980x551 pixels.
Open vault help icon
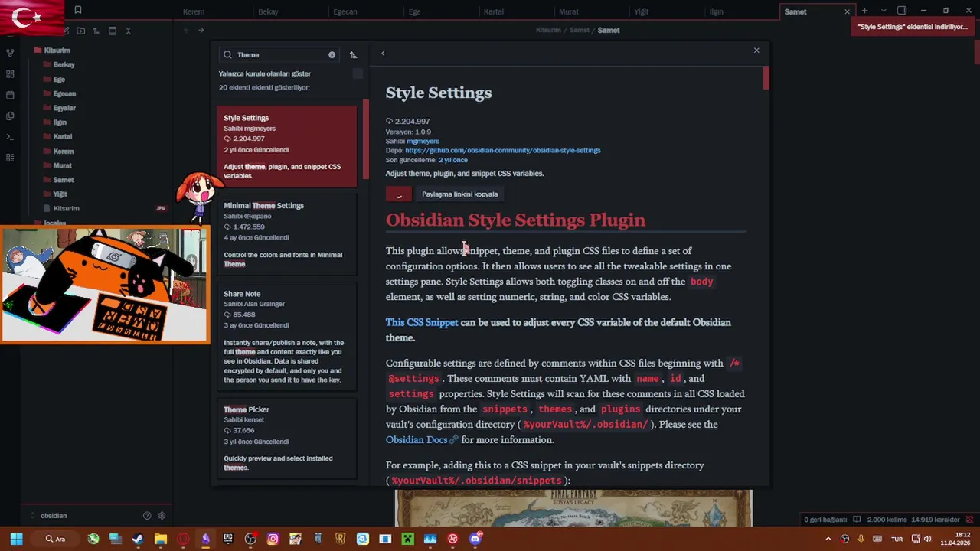[x=147, y=516]
